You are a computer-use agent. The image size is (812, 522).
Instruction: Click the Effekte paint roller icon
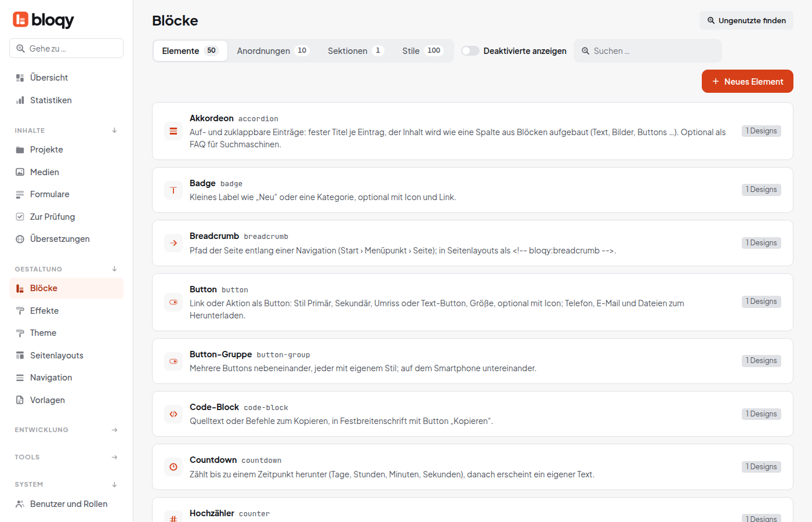(20, 311)
